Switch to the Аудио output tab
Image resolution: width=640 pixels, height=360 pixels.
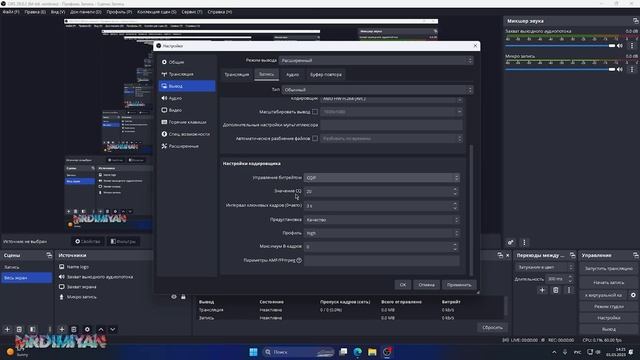coord(292,74)
